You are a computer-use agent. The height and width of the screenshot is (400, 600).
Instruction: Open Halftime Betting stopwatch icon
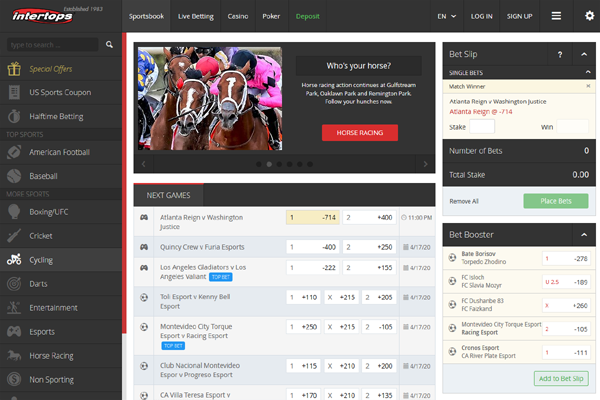14,116
